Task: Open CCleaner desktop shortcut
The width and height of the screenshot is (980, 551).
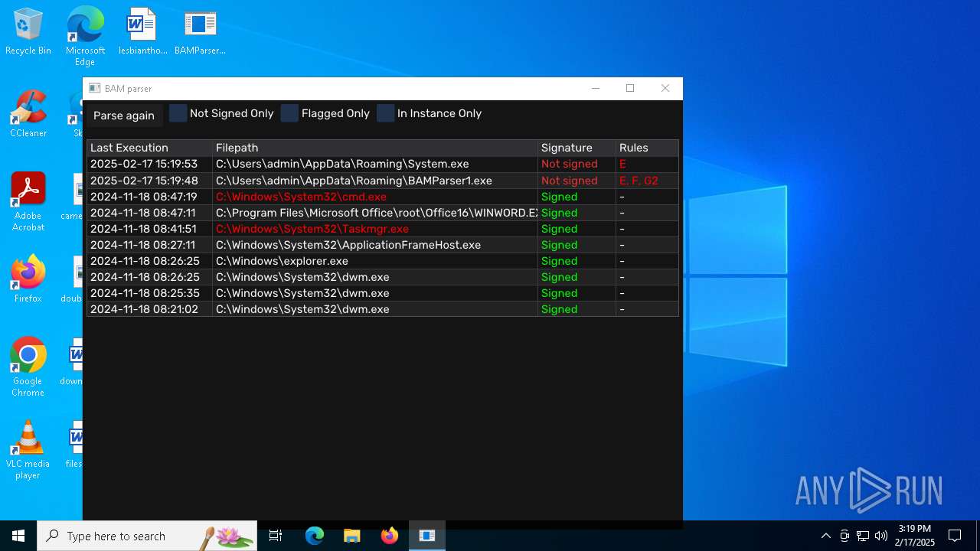Action: (x=28, y=115)
